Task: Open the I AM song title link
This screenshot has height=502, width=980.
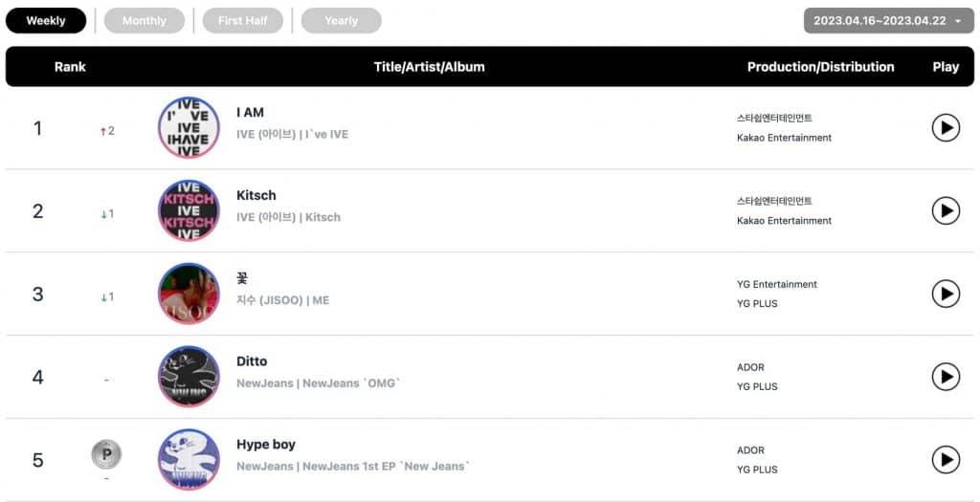Action: point(250,112)
